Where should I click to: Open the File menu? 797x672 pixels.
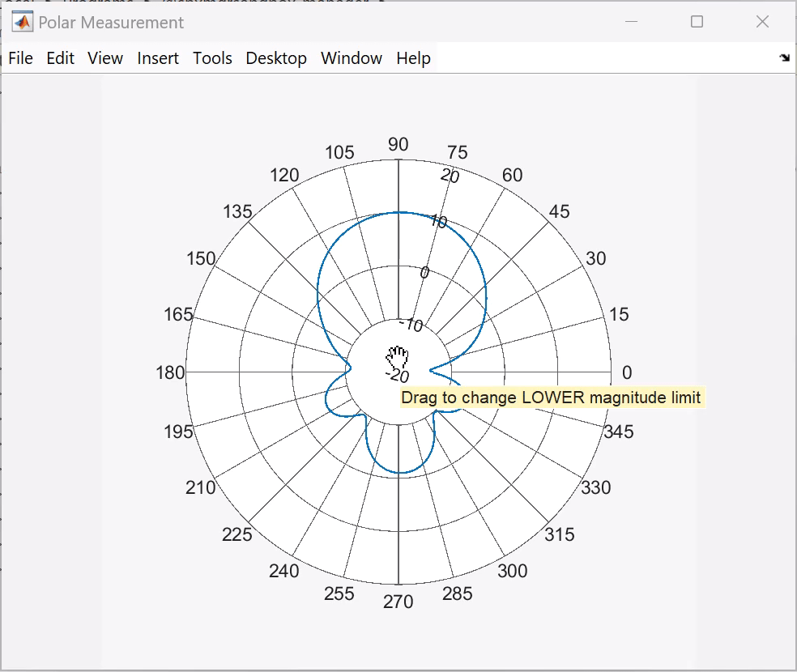tap(20, 57)
